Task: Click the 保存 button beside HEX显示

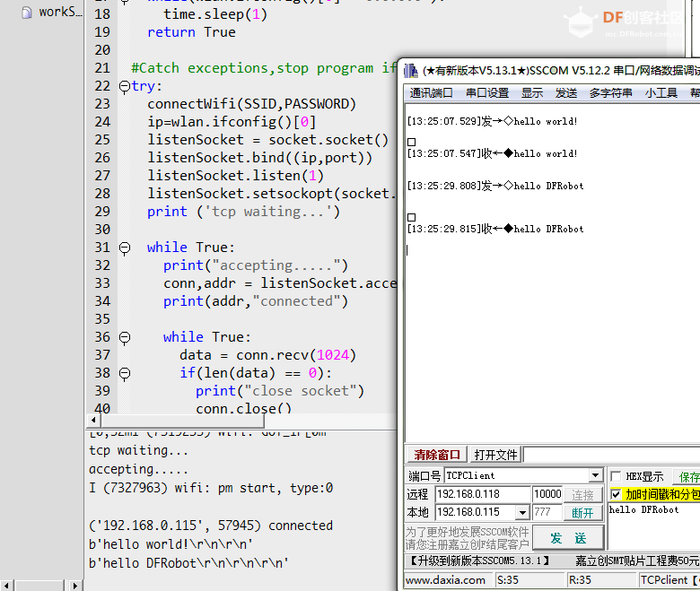Action: tap(688, 476)
